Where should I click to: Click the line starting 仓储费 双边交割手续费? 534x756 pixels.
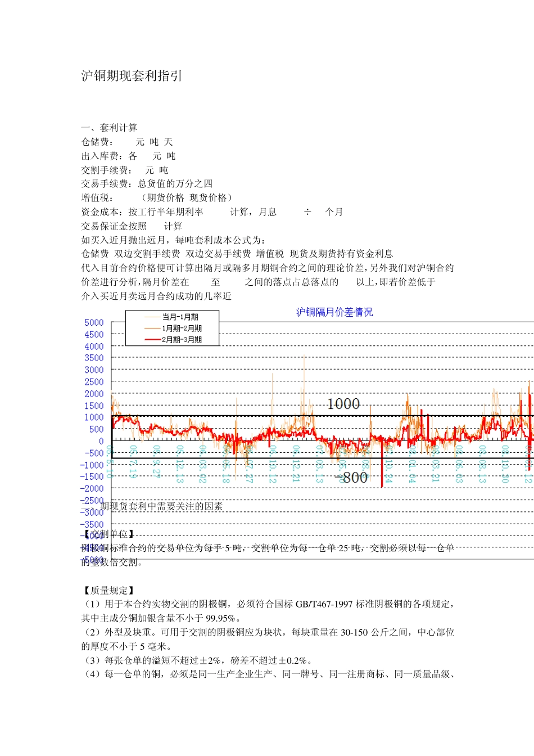point(237,254)
